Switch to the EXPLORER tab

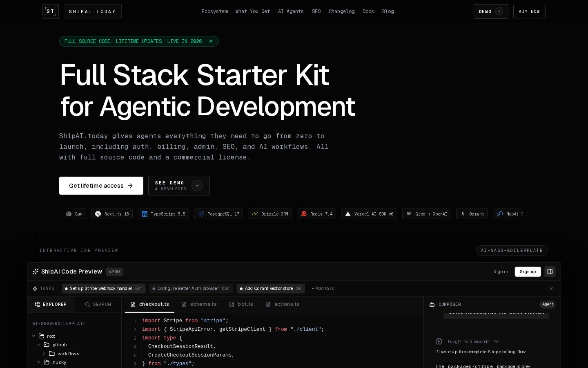(x=51, y=305)
